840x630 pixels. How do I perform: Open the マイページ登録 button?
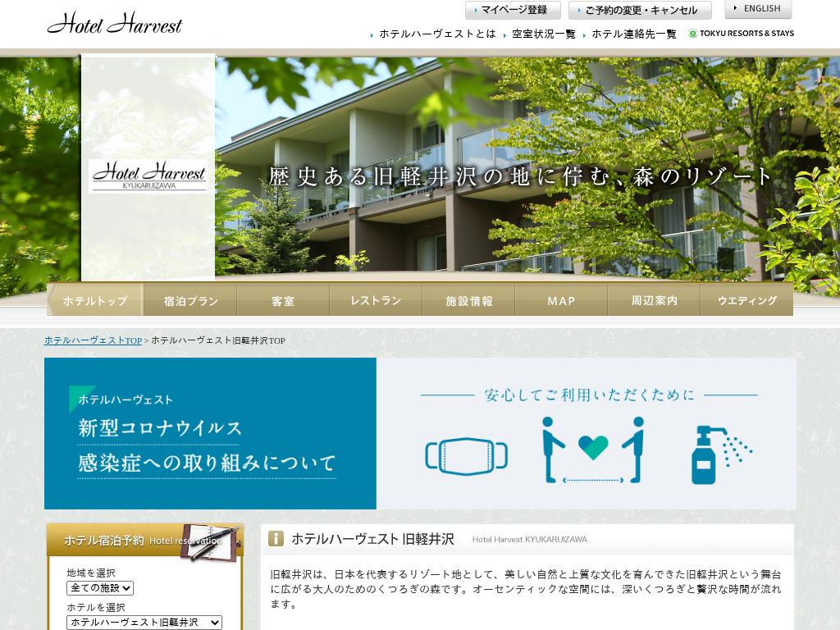coord(513,10)
